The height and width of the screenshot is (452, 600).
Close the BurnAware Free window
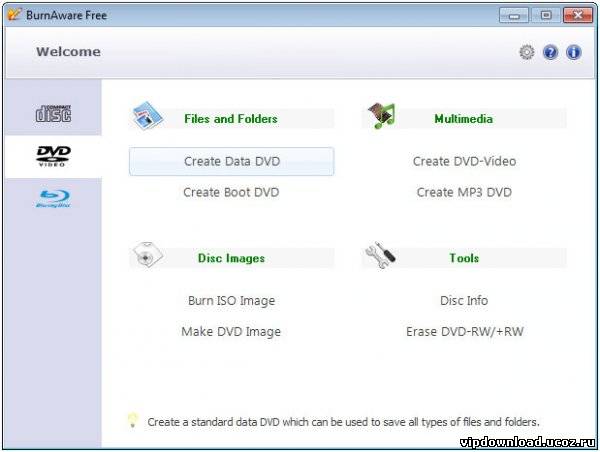click(578, 16)
